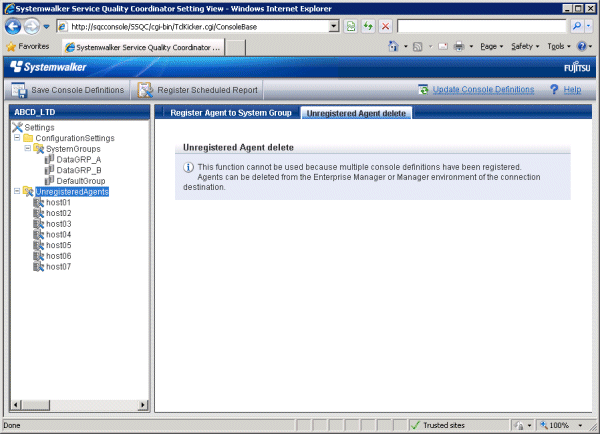This screenshot has height=434, width=600.
Task: Click the DefaultGroup group icon
Action: click(x=49, y=181)
